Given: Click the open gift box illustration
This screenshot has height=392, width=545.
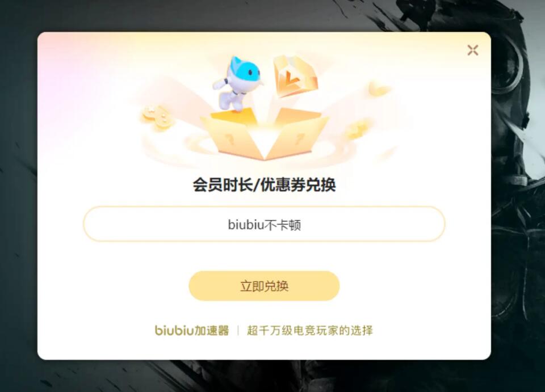Looking at the screenshot, I should (x=264, y=134).
